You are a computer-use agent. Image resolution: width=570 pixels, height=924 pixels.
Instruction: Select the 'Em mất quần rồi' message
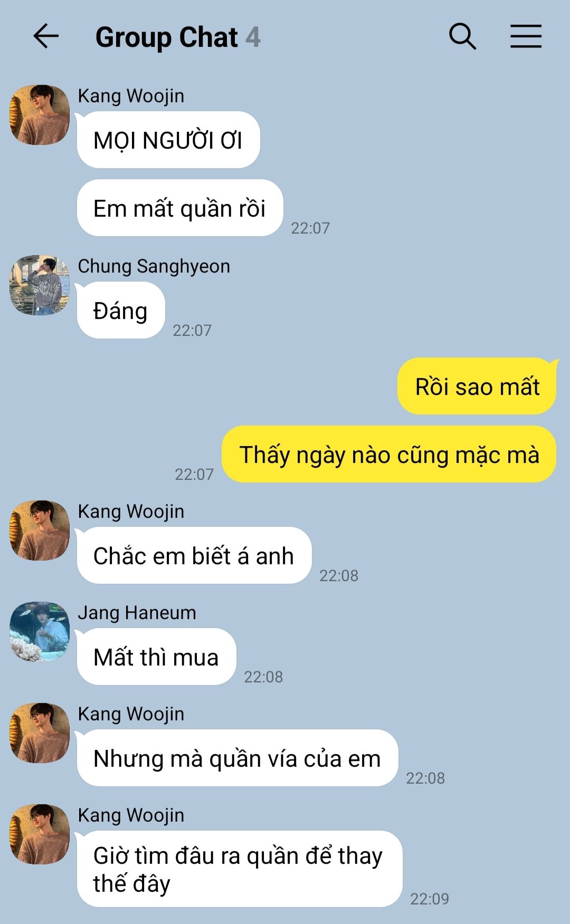tap(180, 208)
